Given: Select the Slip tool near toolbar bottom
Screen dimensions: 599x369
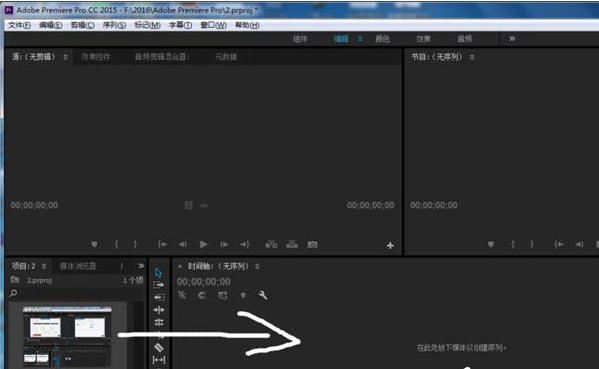Looking at the screenshot, I should 159,360.
